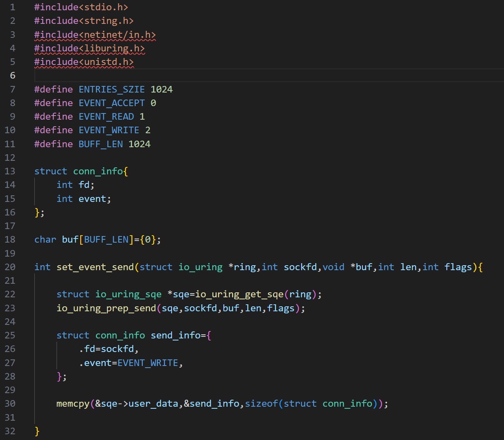Click line number 30 in the gutter

[x=10, y=403]
